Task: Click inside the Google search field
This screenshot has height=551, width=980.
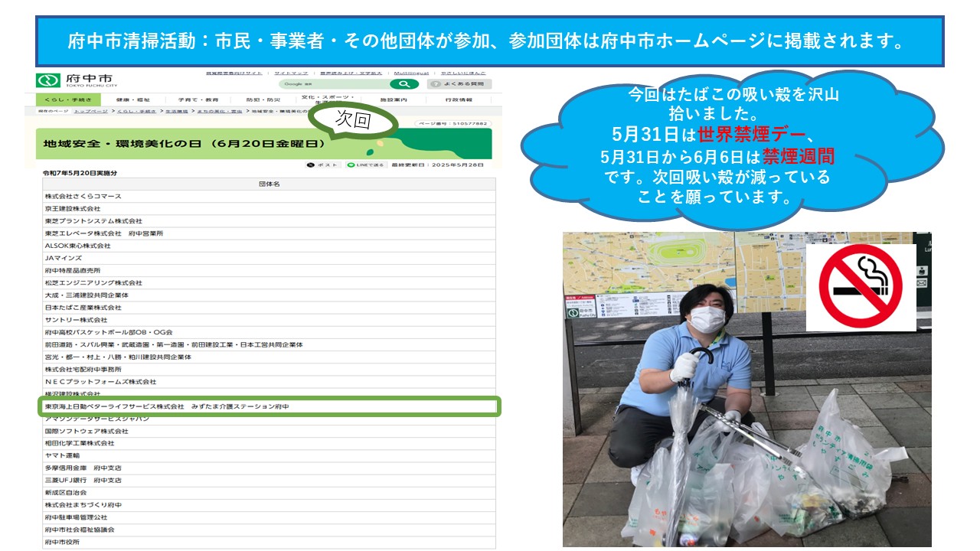Action: (334, 84)
